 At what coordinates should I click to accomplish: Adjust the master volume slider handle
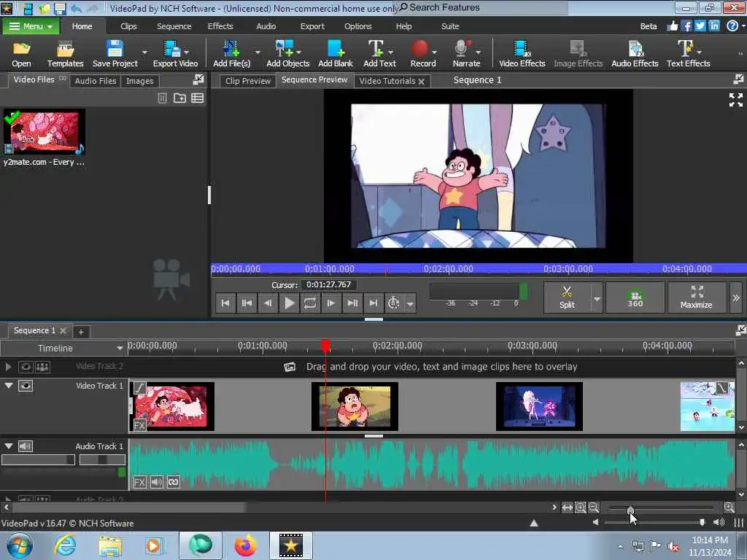pyautogui.click(x=703, y=522)
